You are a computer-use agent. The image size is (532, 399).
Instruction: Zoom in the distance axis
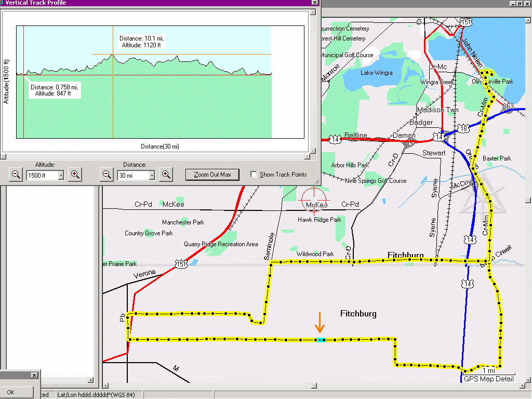pos(166,175)
